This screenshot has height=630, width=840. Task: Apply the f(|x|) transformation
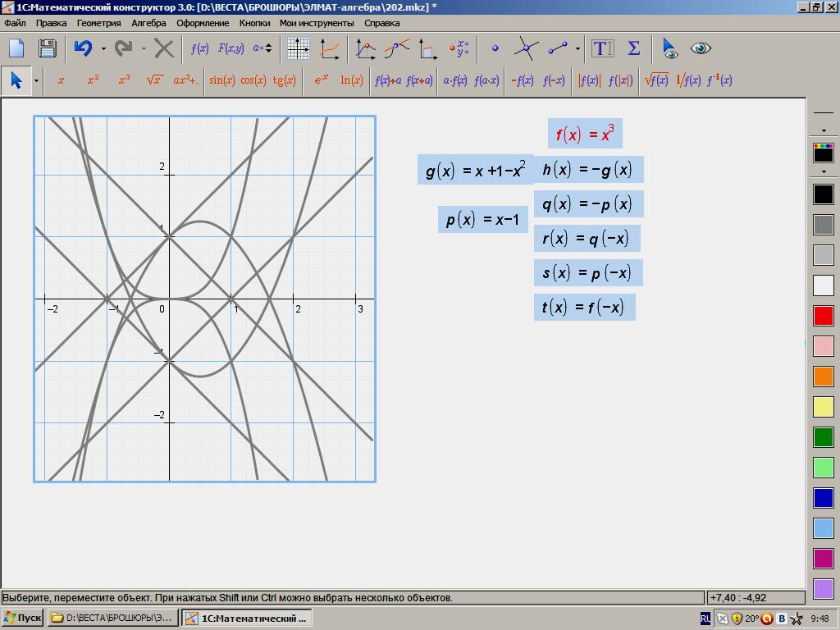[x=621, y=80]
